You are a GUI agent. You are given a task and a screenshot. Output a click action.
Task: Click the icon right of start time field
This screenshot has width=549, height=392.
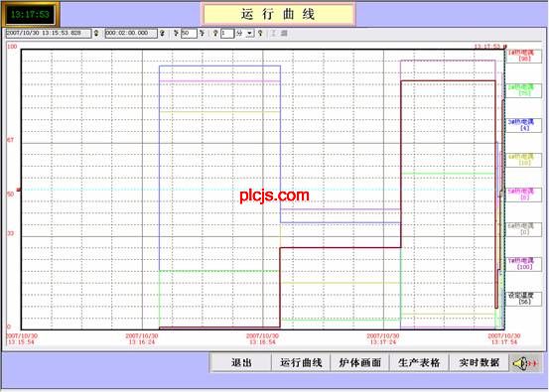96,34
